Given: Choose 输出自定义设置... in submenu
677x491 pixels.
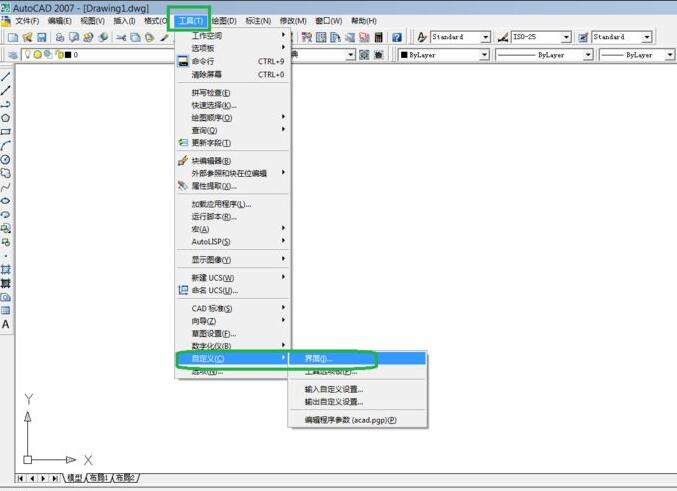Looking at the screenshot, I should pos(357,402).
